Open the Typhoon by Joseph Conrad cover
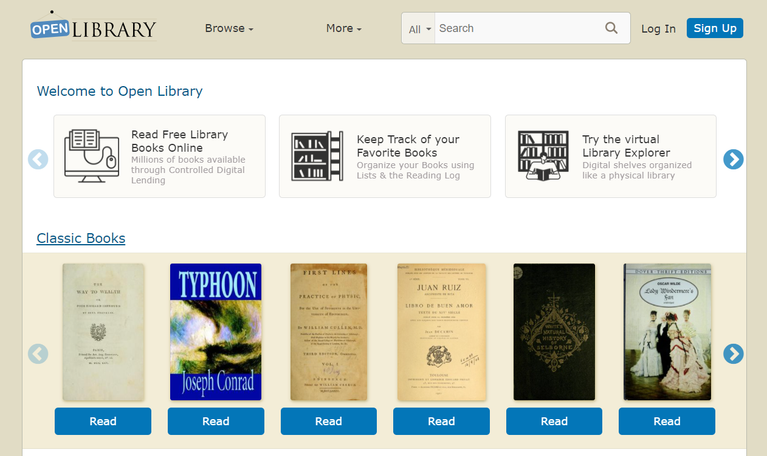 tap(216, 332)
